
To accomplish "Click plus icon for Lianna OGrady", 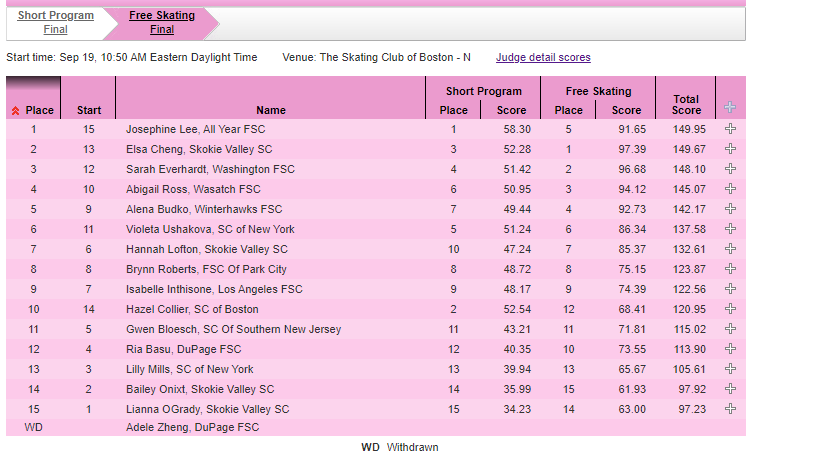I will tap(730, 409).
